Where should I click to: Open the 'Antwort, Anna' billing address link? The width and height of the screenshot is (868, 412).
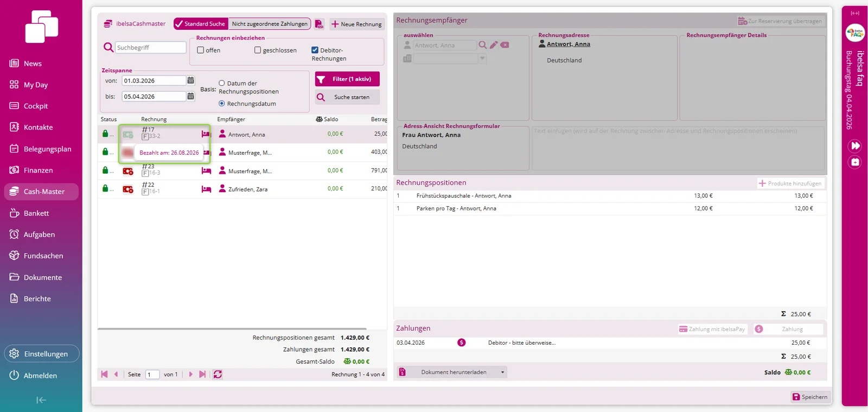pos(569,44)
